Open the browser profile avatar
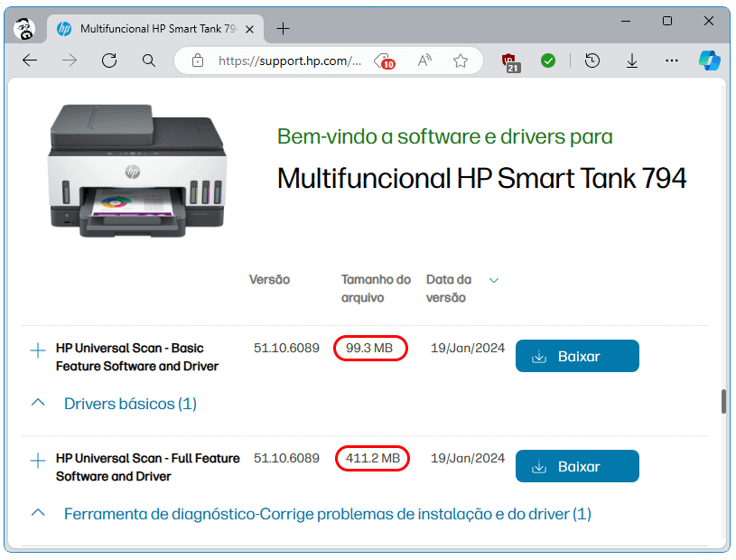The width and height of the screenshot is (736, 560). click(24, 29)
